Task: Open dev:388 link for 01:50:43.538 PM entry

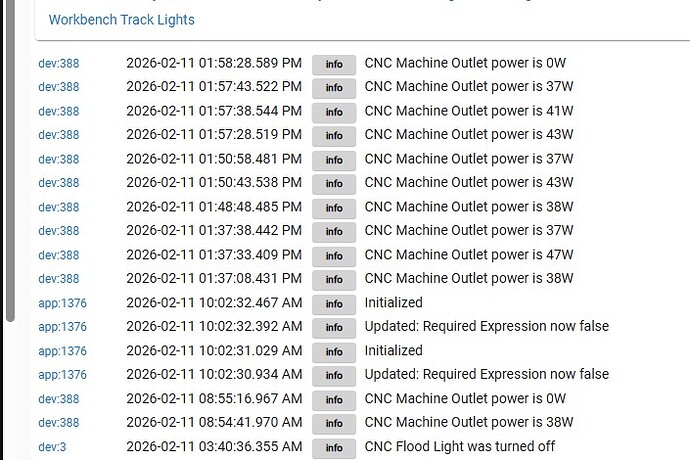Action: point(58,183)
